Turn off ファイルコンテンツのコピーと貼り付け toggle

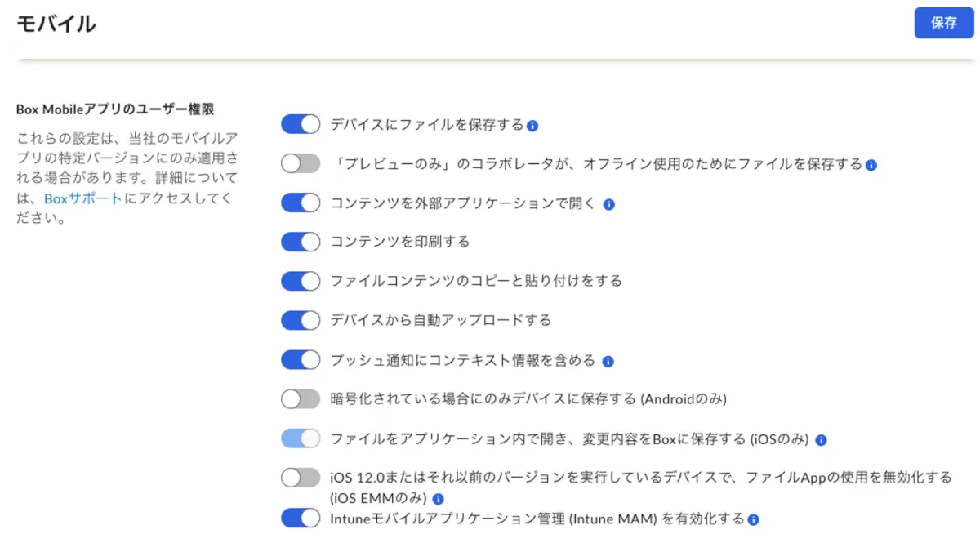click(301, 281)
